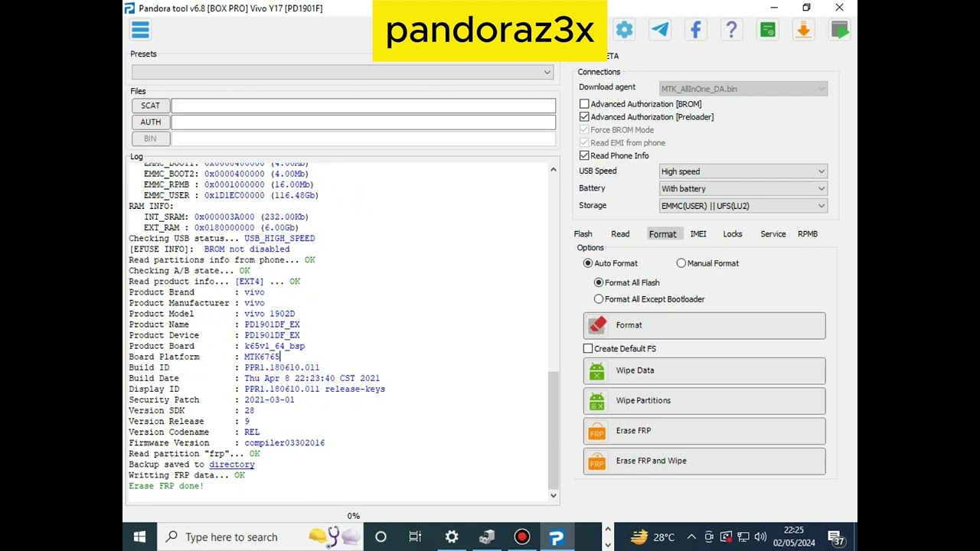This screenshot has width=980, height=551.
Task: Select Format All Except Bootloader option
Action: [599, 299]
